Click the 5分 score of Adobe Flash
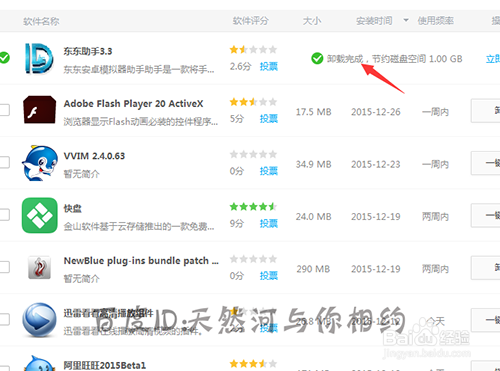Image resolution: width=500 pixels, height=371 pixels. [237, 119]
